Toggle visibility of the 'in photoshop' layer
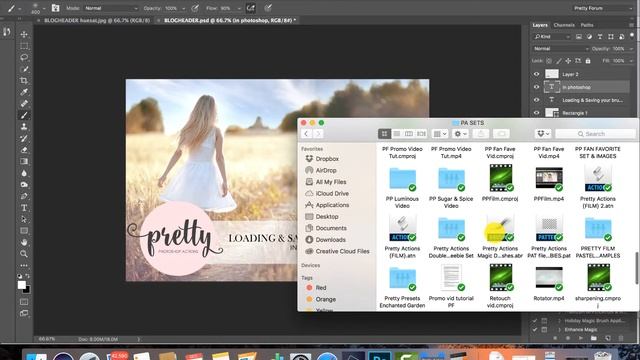This screenshot has width=640, height=360. click(x=536, y=87)
